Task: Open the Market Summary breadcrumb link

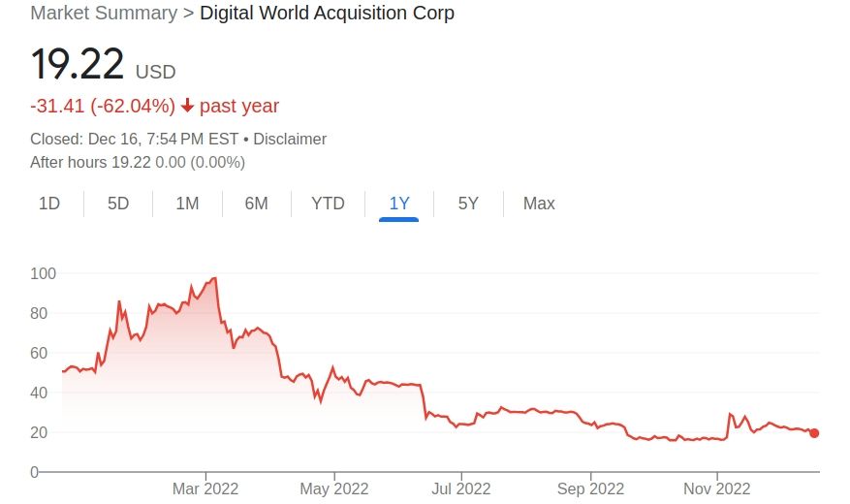Action: click(104, 13)
